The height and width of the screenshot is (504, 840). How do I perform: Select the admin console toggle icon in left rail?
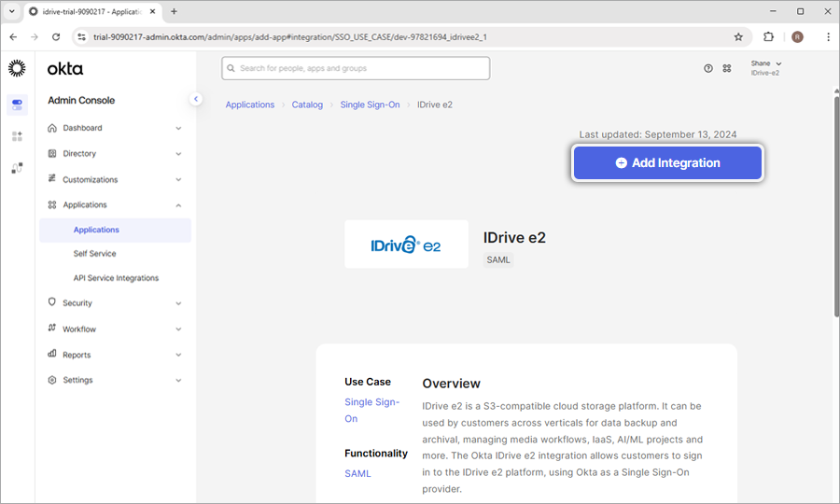17,105
